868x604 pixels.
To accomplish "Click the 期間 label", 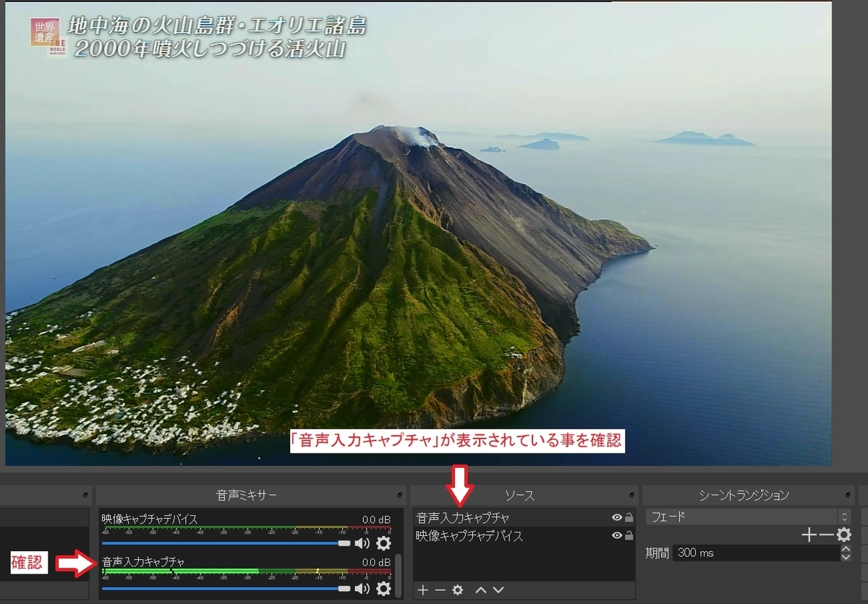I will coord(657,553).
